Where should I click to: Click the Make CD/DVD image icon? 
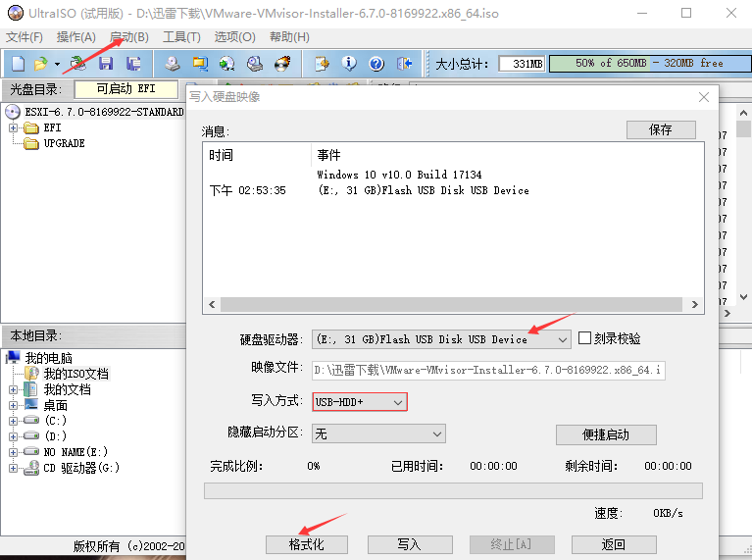pyautogui.click(x=173, y=64)
